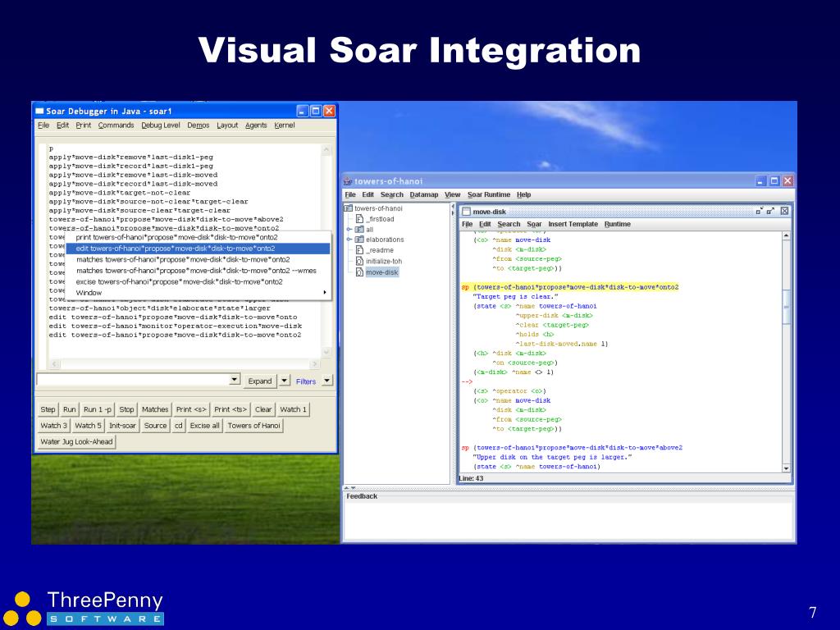Click the Expand button
This screenshot has width=840, height=630.
point(260,381)
